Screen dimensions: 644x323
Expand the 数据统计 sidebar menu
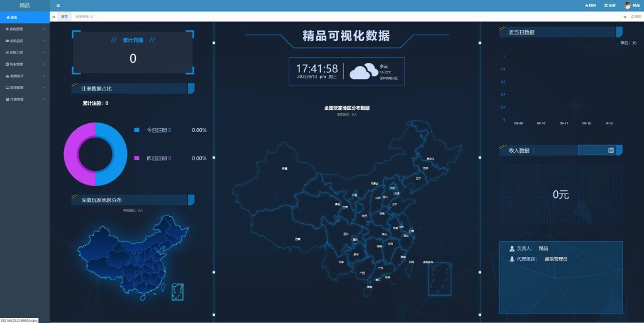(25, 76)
